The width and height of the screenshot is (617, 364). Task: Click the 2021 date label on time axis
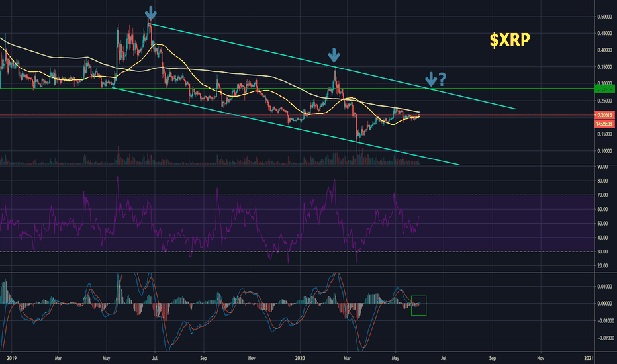589,358
